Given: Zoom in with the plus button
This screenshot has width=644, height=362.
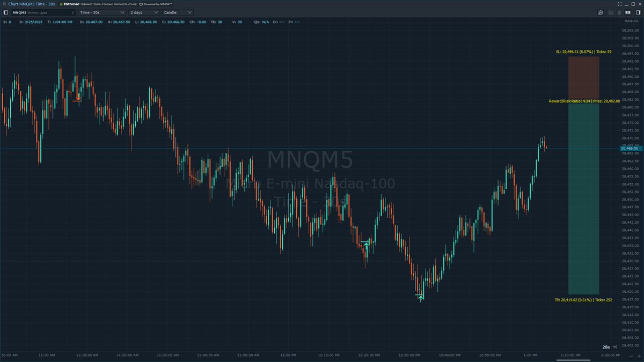Looking at the screenshot, I should [639, 356].
